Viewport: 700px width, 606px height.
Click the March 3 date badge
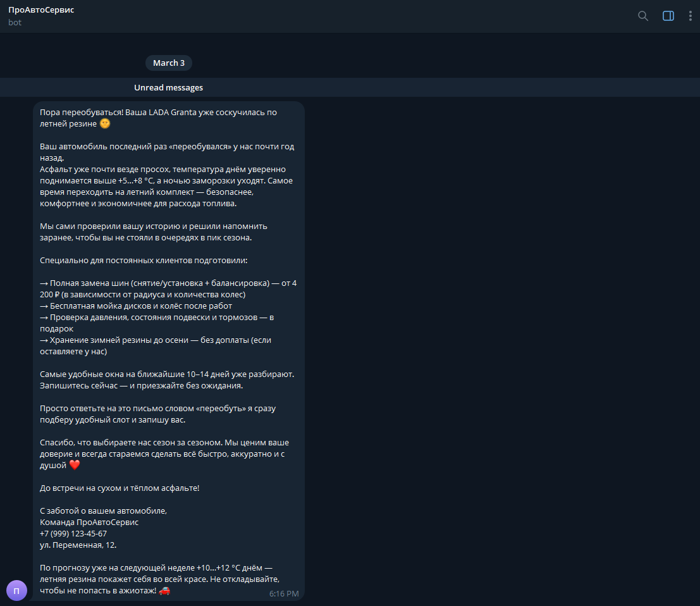[x=169, y=63]
